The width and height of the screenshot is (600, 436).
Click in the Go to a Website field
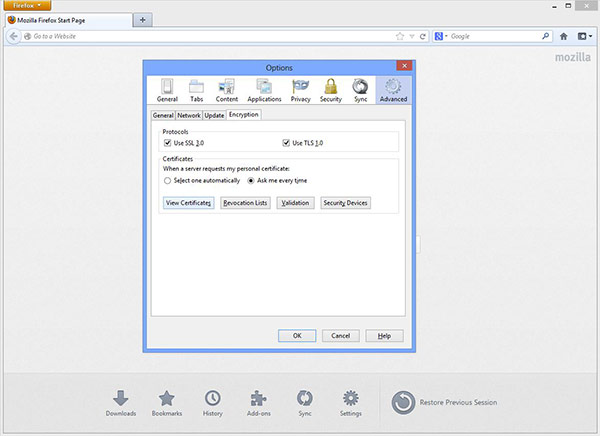200,36
